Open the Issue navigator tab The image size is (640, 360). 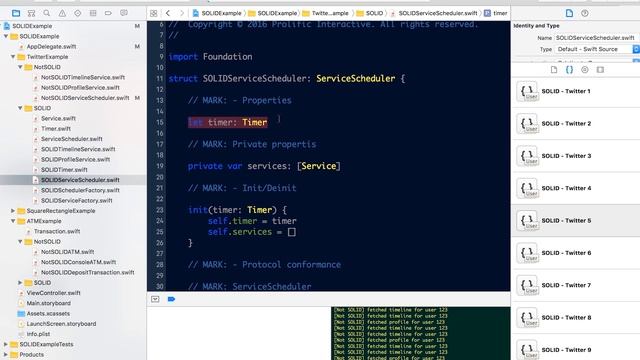62,13
